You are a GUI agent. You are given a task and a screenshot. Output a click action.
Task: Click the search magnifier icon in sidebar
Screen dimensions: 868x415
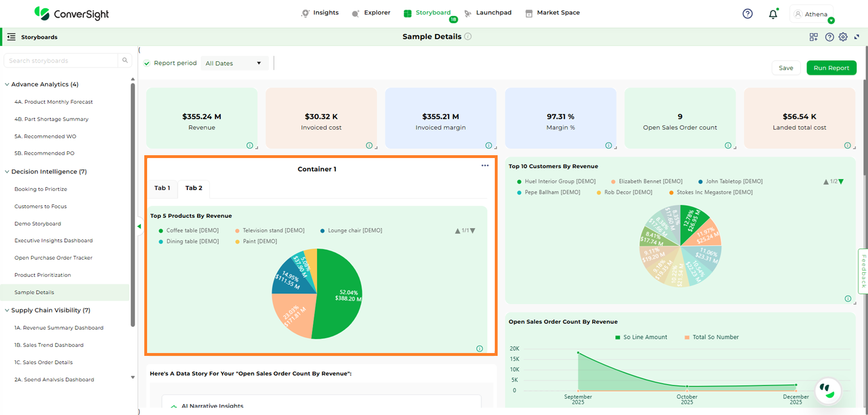125,61
